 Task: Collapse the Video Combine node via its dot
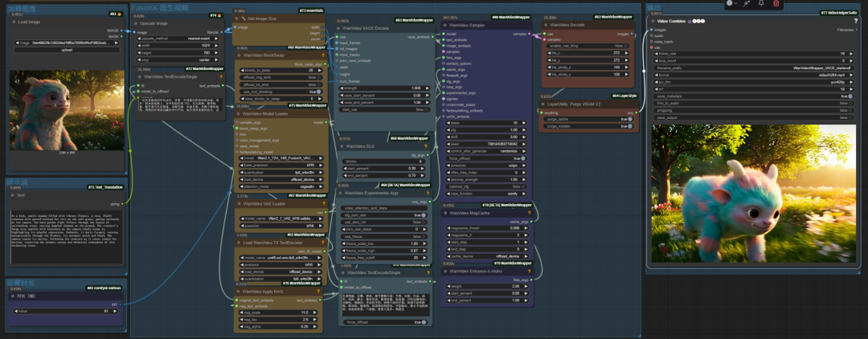(652, 20)
